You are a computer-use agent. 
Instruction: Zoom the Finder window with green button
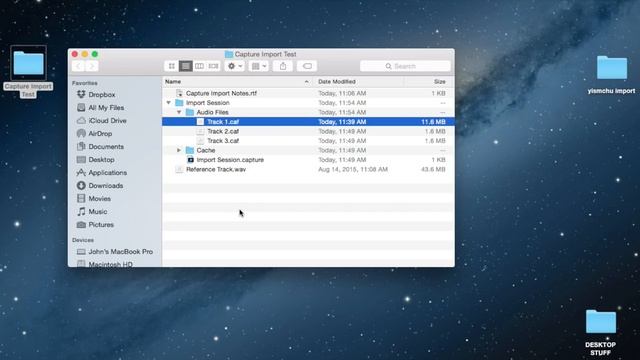click(x=95, y=54)
